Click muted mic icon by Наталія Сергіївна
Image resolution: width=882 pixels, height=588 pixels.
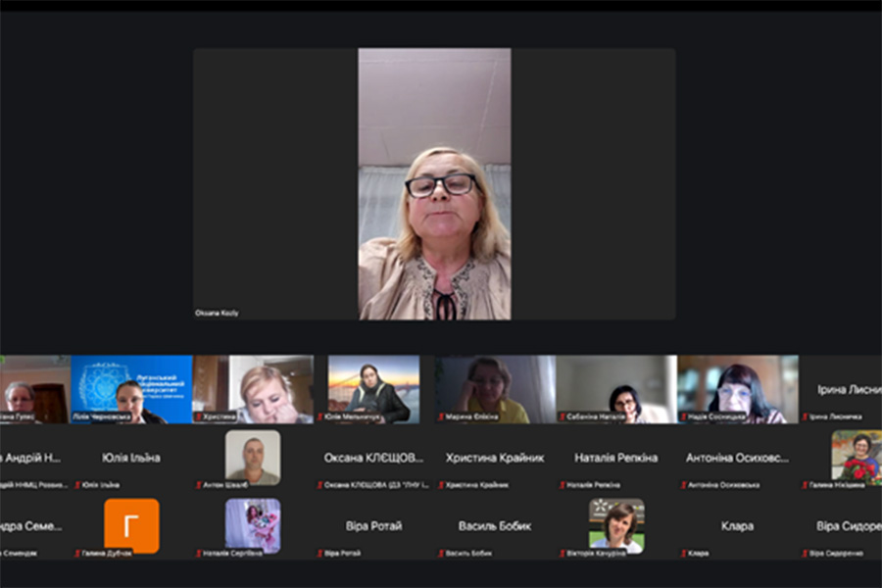point(199,554)
